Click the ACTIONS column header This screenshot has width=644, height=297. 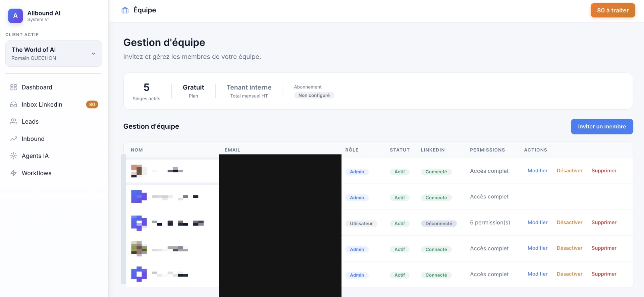tap(535, 150)
